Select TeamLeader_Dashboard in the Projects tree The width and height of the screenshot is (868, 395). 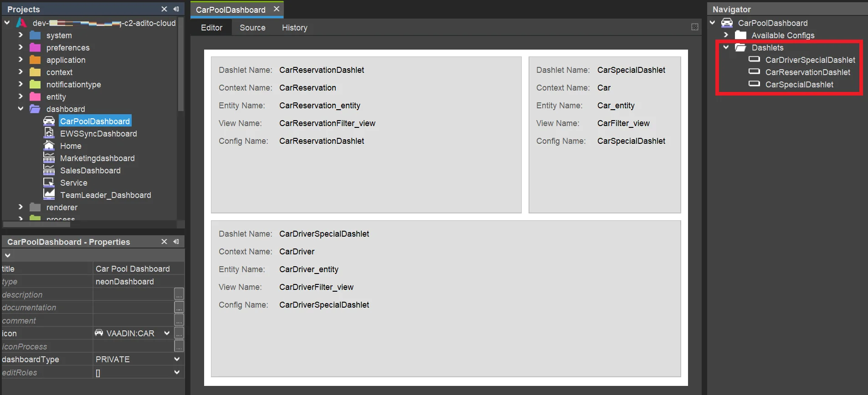point(106,195)
